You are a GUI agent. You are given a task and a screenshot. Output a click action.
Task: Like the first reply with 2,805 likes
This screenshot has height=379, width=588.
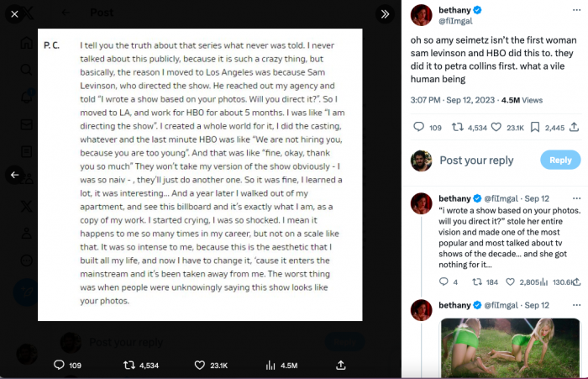[x=511, y=282]
